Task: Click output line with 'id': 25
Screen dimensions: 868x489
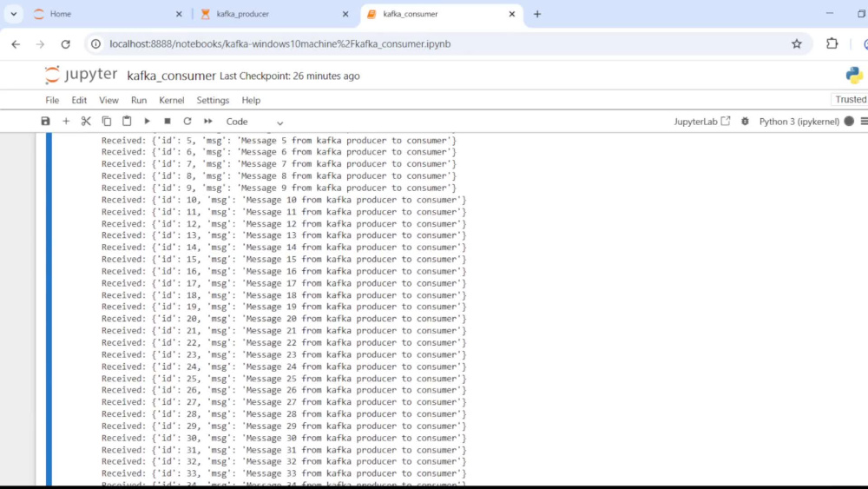Action: click(x=284, y=378)
